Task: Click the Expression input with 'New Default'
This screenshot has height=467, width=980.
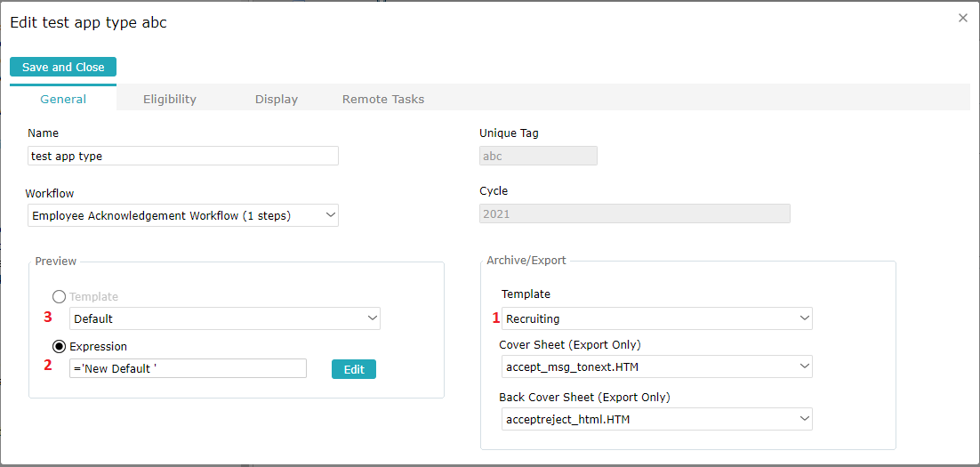Action: [x=188, y=368]
